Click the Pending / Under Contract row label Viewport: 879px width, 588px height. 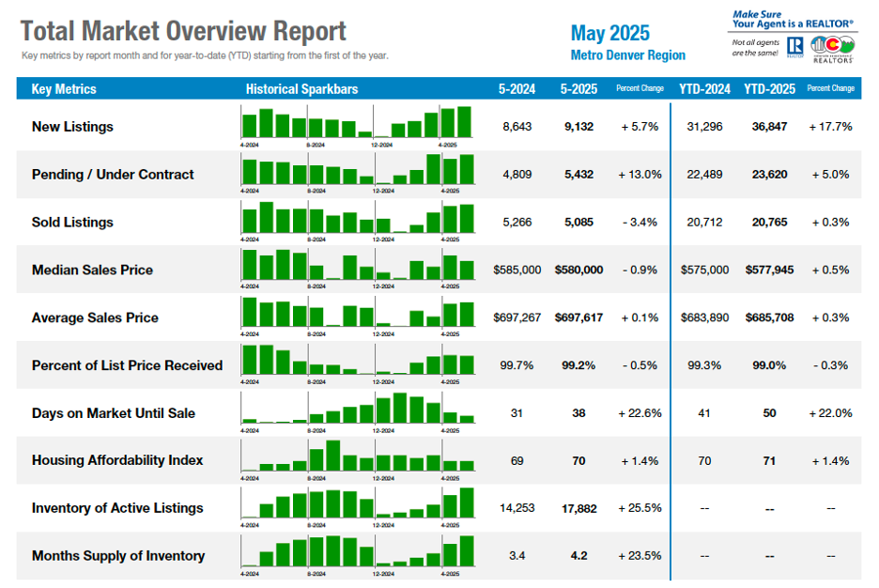pos(113,174)
